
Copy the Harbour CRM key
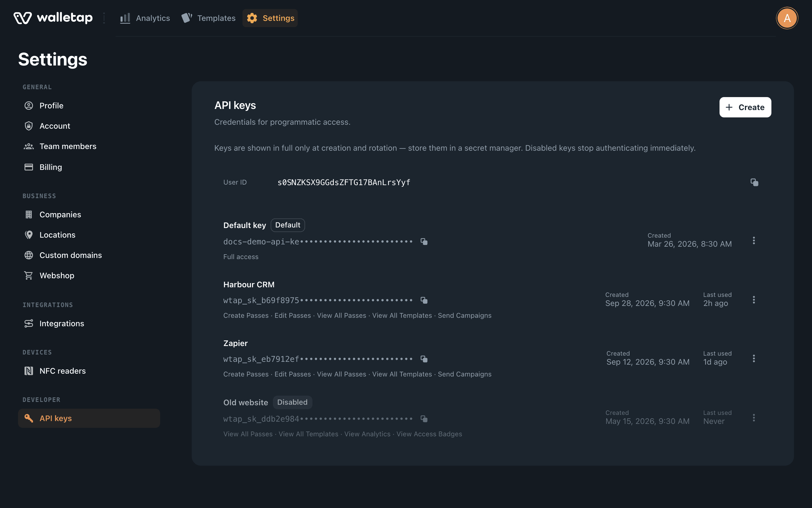(x=424, y=300)
